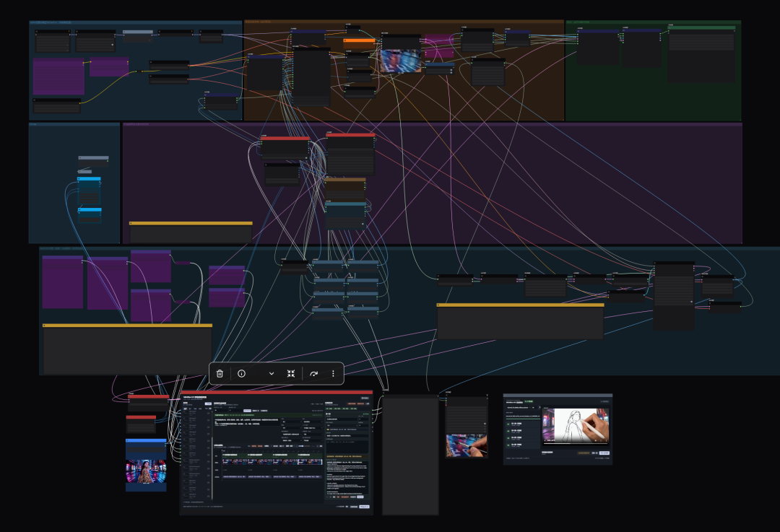Bypass the selected node with the curved-arrow icon
780x532 pixels.
(314, 373)
